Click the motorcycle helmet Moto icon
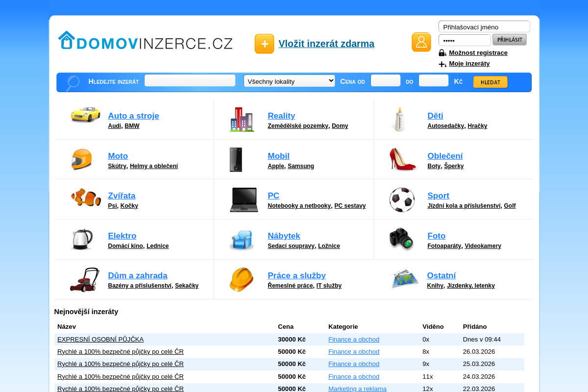 (81, 159)
